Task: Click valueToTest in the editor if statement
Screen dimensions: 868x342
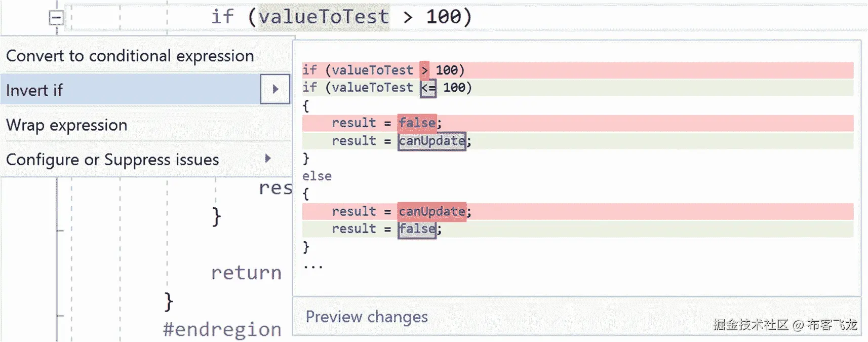Action: (324, 17)
